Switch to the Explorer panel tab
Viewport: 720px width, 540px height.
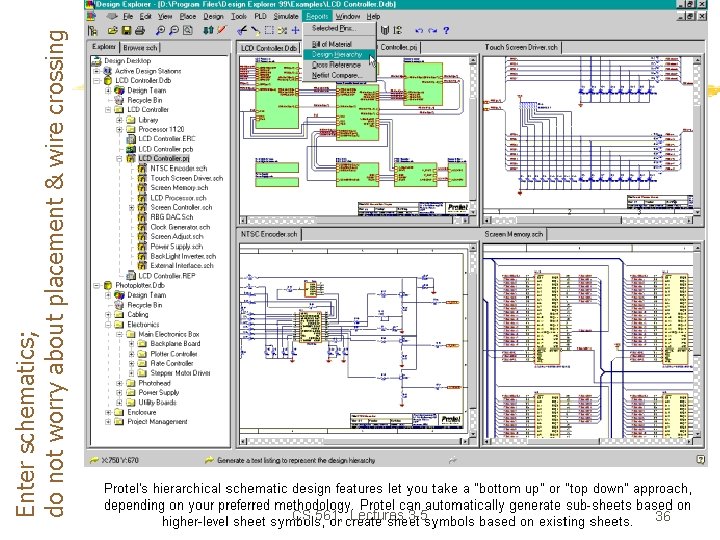pyautogui.click(x=104, y=47)
